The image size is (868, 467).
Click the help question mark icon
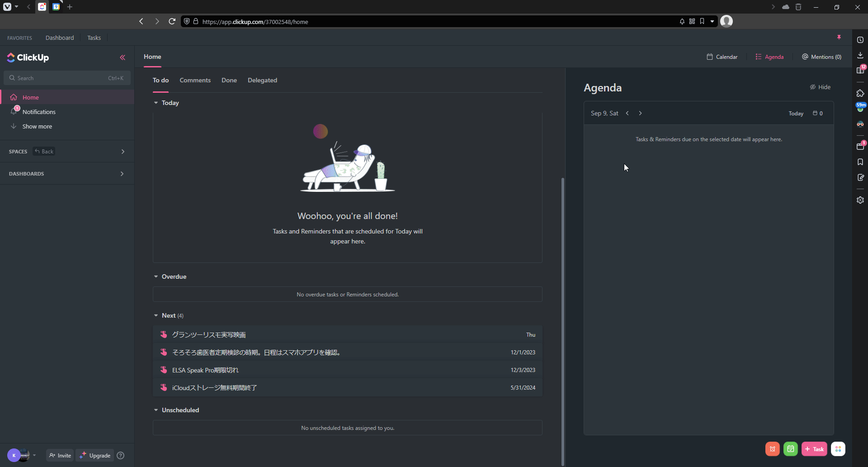120,456
